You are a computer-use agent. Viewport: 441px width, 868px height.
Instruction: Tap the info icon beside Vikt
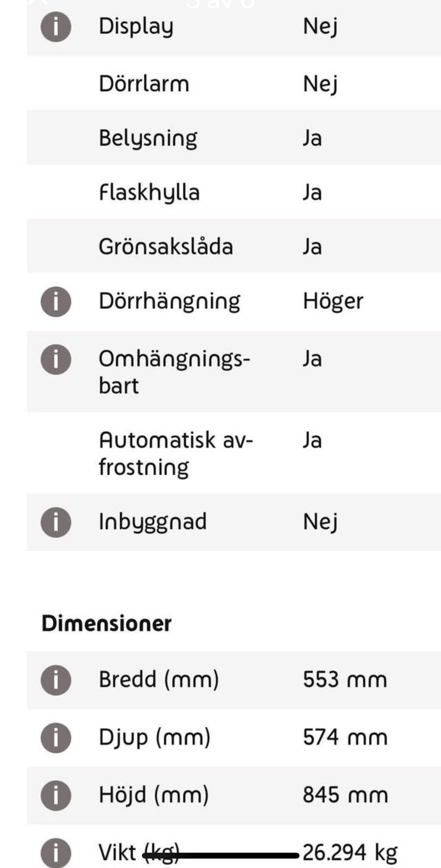point(56,852)
